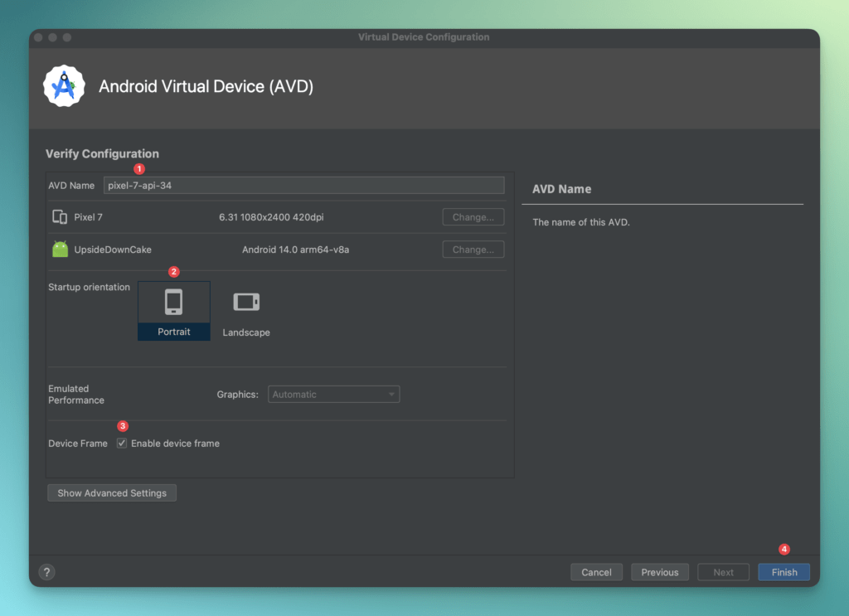
Task: Click the 'Pixel 7' device name
Action: [88, 217]
